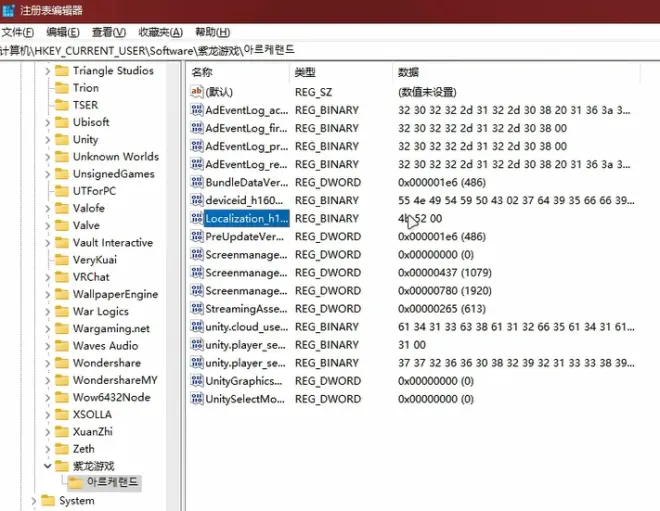The width and height of the screenshot is (660, 511).
Task: Click the folder icon beside 아르케랜드 key
Action: click(75, 483)
